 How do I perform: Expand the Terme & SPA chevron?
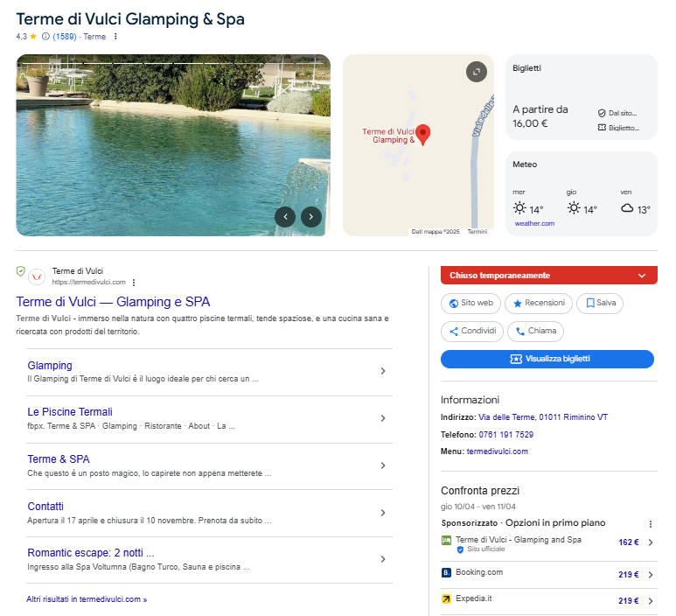pos(383,465)
